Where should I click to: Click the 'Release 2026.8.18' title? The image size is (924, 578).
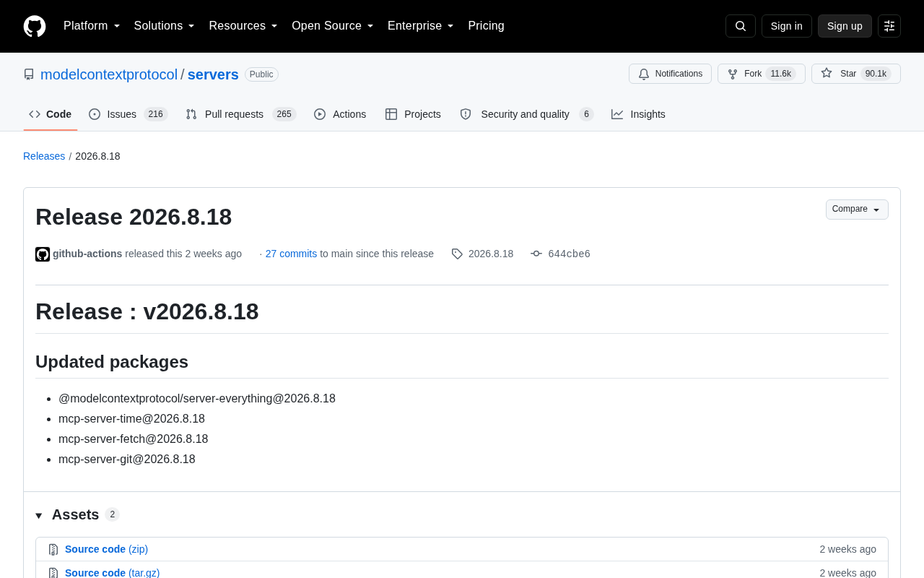tap(134, 217)
